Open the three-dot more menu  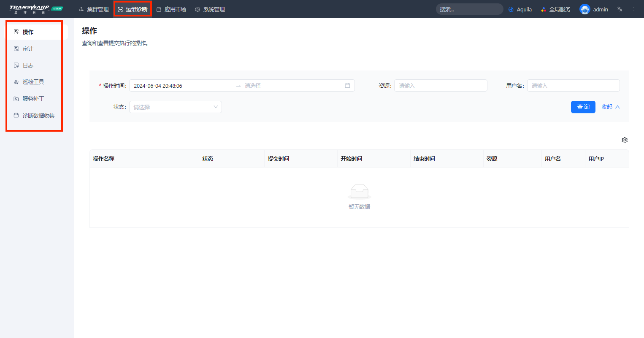coord(634,9)
